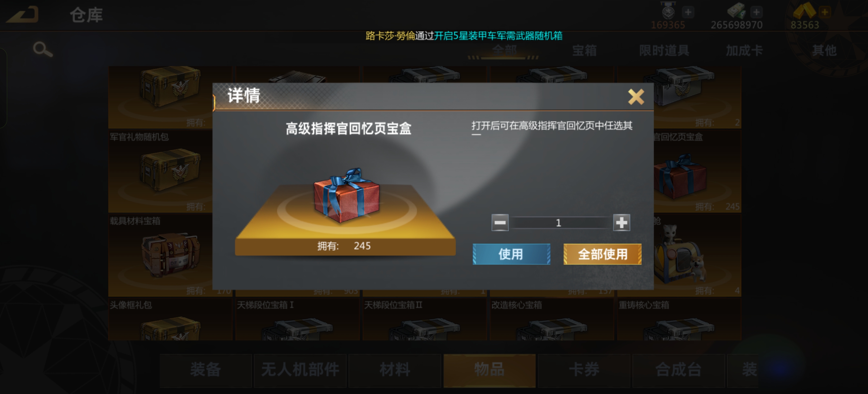Image resolution: width=868 pixels, height=394 pixels.
Task: Open the 合成台 bottom tab
Action: pos(679,370)
